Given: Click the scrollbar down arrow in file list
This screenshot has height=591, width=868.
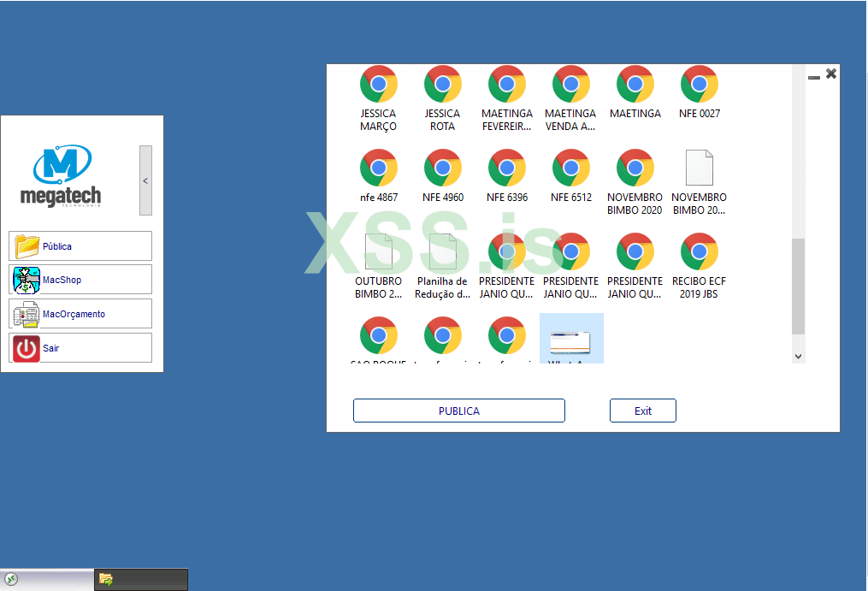Looking at the screenshot, I should pyautogui.click(x=798, y=356).
